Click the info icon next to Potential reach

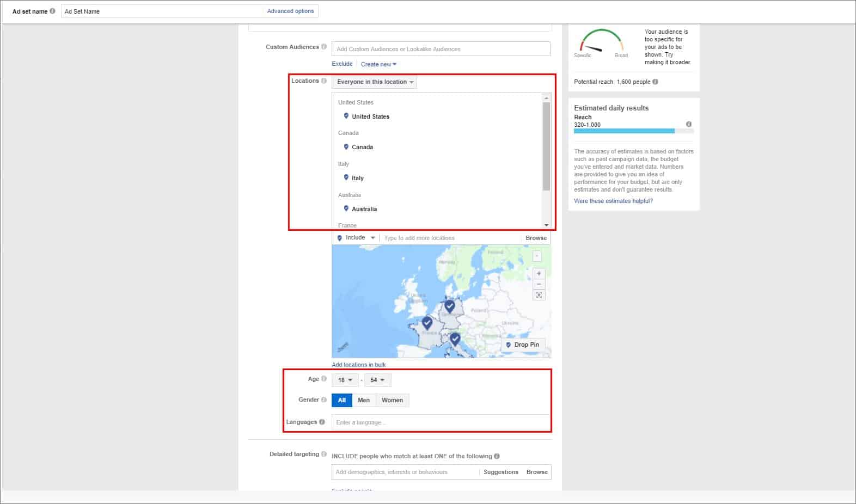tap(655, 82)
